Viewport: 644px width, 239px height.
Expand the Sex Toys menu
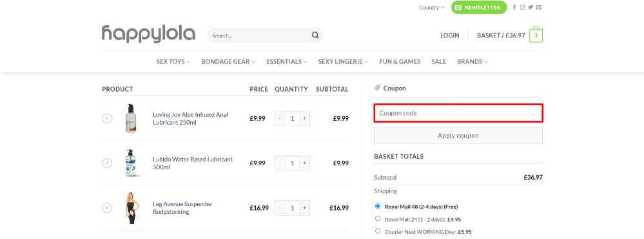click(x=173, y=62)
